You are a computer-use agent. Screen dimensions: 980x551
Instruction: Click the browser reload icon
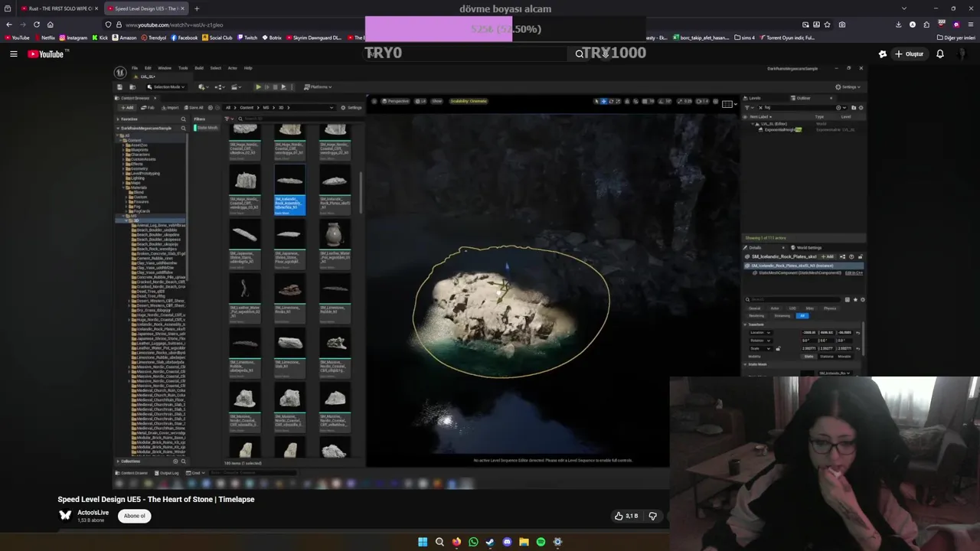tap(36, 24)
